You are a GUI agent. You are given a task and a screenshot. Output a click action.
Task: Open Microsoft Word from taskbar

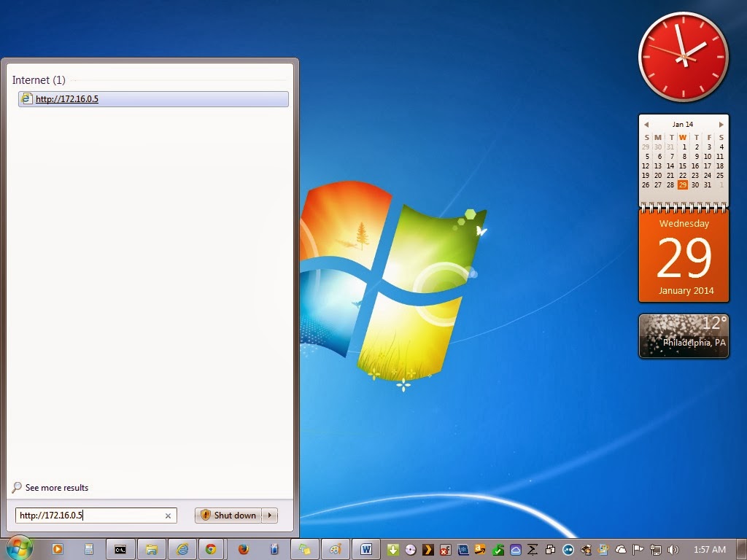click(366, 550)
